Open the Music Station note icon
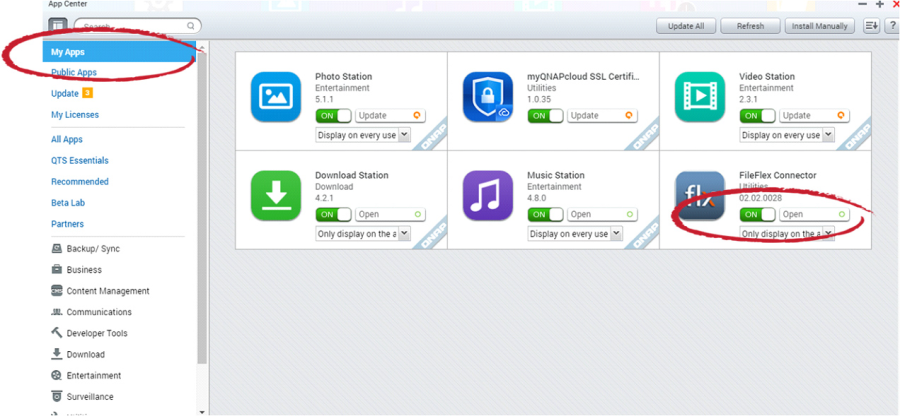 [488, 196]
